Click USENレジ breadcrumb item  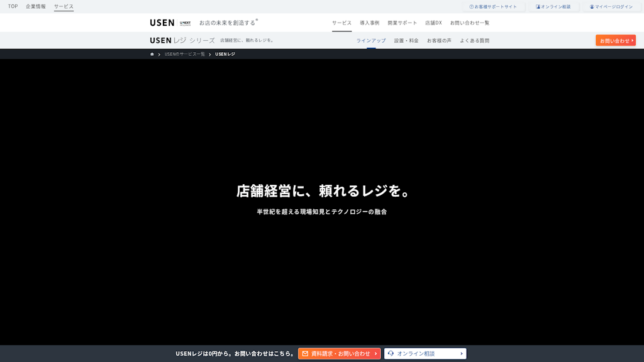(x=225, y=54)
